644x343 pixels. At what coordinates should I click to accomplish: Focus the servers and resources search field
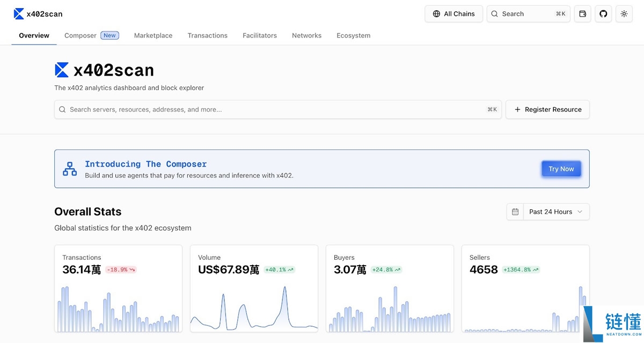pyautogui.click(x=278, y=110)
